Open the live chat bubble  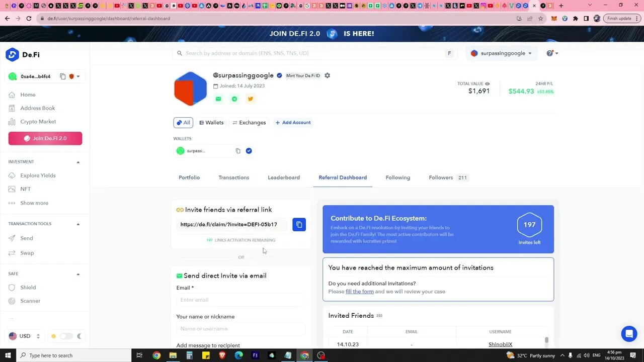pyautogui.click(x=629, y=334)
